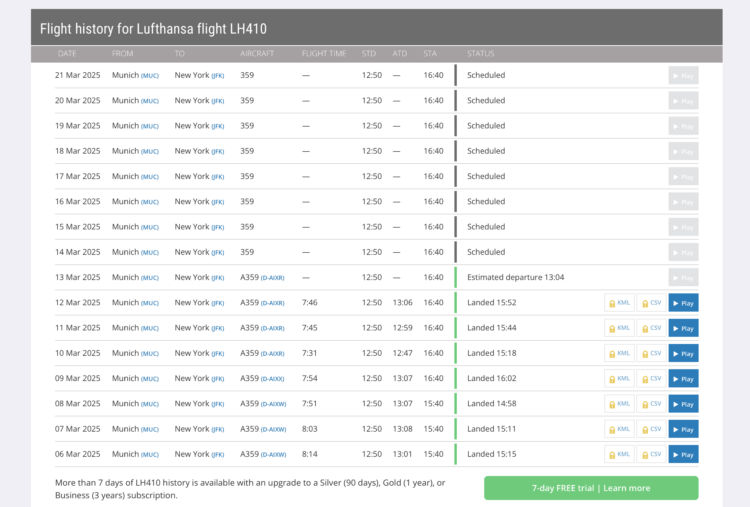
Task: Select 'Landed 15:52' status text
Action: (x=492, y=303)
